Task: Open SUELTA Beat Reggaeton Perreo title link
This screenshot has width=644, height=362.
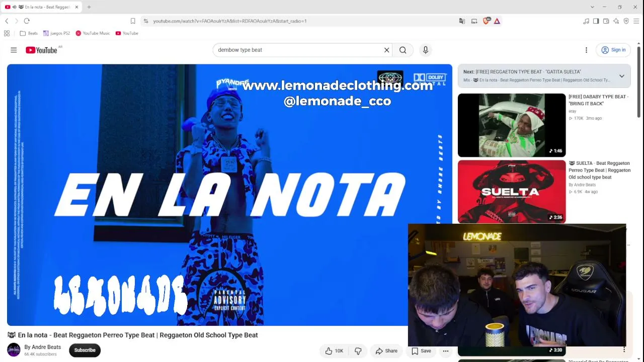Action: [x=599, y=170]
